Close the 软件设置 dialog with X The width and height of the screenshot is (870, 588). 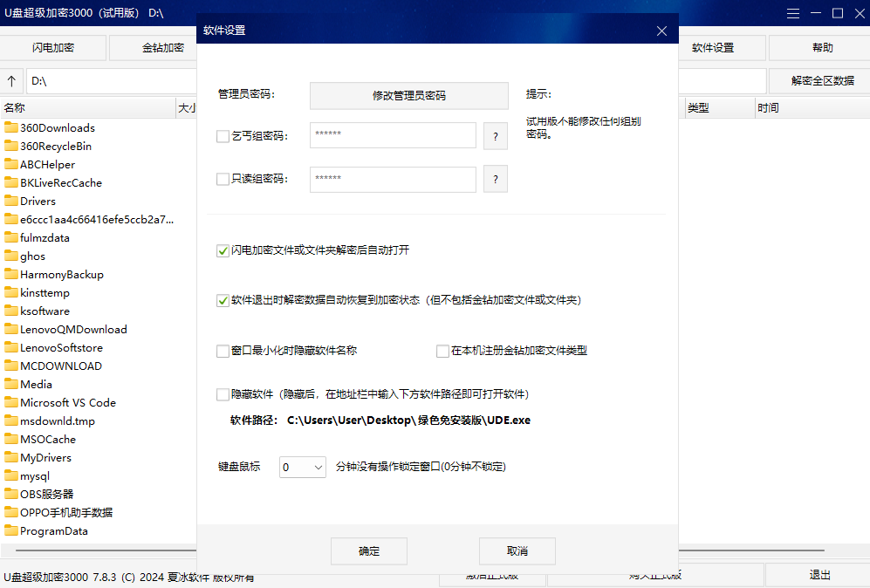(661, 31)
